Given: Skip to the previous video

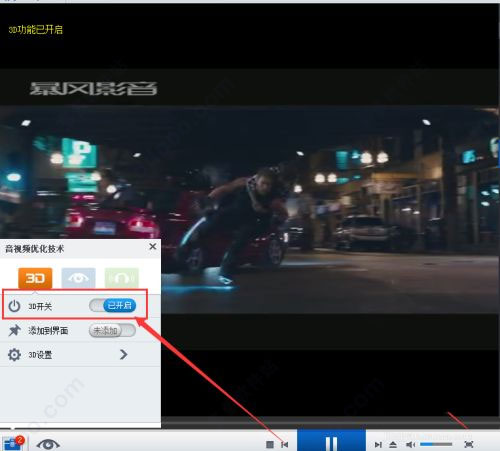Looking at the screenshot, I should (x=285, y=444).
